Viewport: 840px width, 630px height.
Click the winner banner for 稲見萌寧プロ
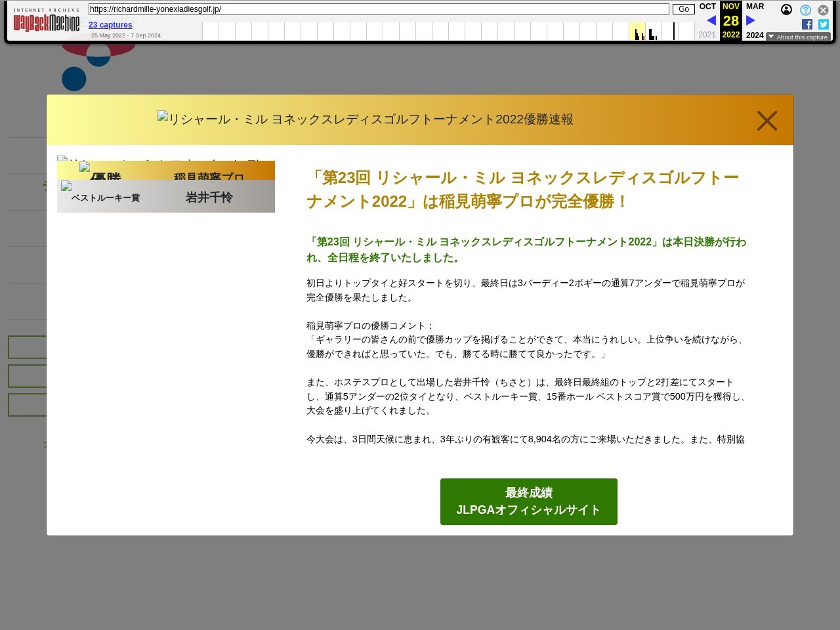166,171
